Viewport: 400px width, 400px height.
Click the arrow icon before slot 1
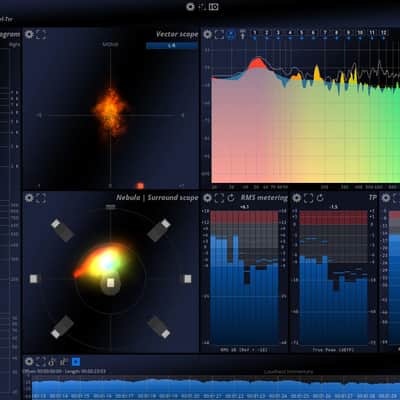pyautogui.click(x=243, y=34)
